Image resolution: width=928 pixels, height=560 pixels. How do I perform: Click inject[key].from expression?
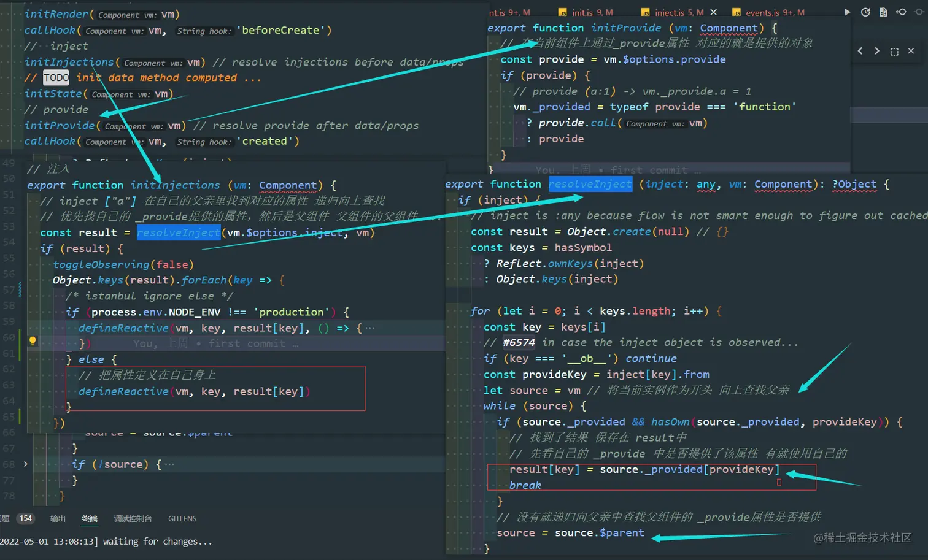point(658,374)
